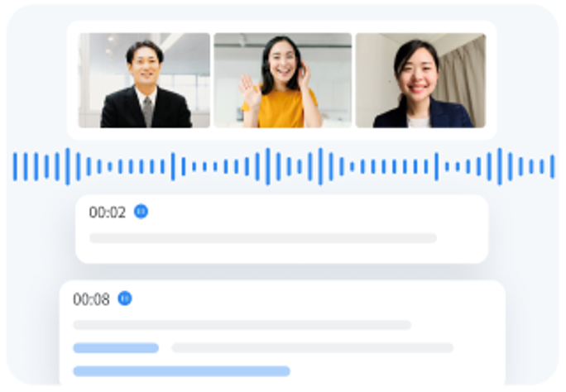Click the short blue highlighted phrase
The height and width of the screenshot is (392, 566).
click(116, 348)
